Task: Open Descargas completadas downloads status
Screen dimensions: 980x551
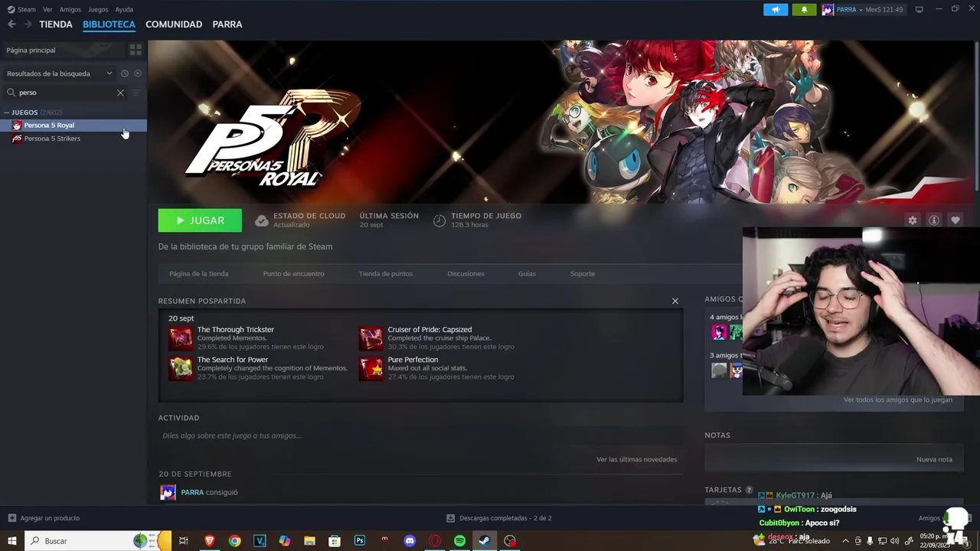Action: coord(499,518)
